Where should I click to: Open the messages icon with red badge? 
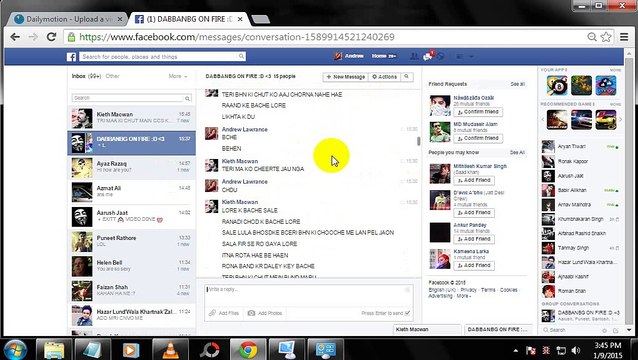(x=428, y=56)
